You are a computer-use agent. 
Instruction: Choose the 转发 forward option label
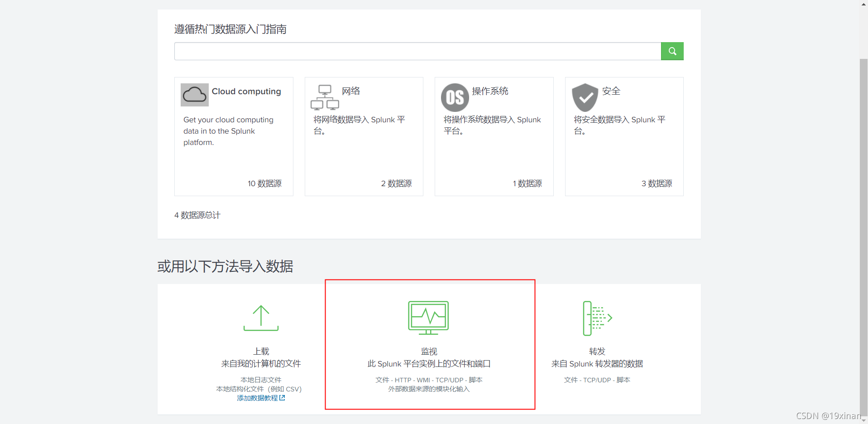pos(597,351)
